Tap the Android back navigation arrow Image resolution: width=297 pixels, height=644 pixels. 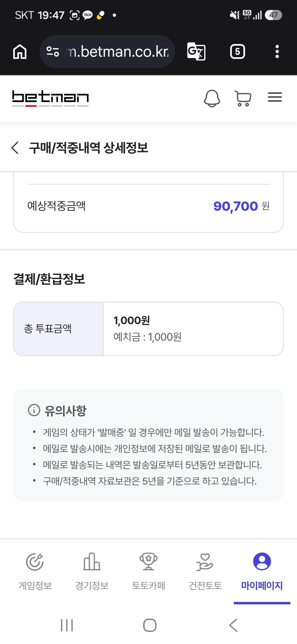click(x=233, y=625)
